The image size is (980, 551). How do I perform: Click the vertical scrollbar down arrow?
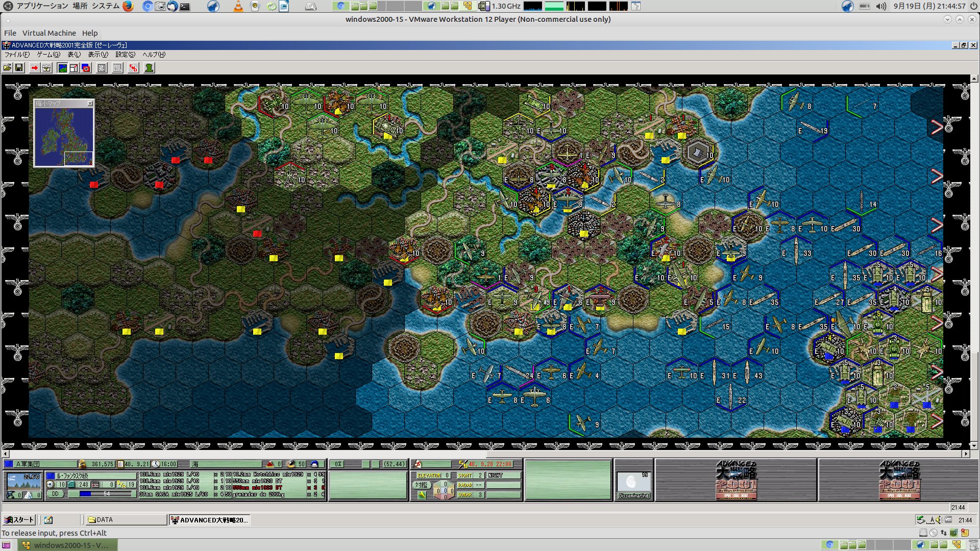974,446
